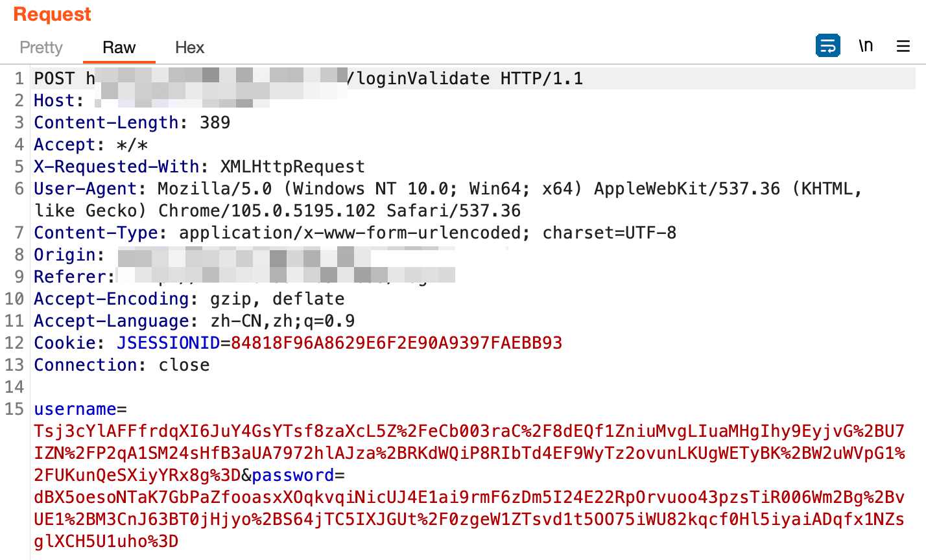Click the POST method on line 1
The width and height of the screenshot is (926, 560).
[54, 78]
